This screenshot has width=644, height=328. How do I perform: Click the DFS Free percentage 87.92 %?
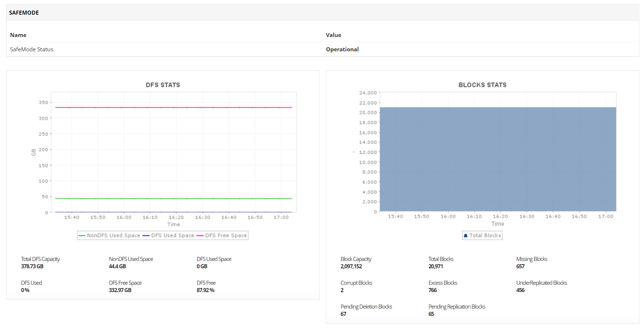tap(206, 290)
